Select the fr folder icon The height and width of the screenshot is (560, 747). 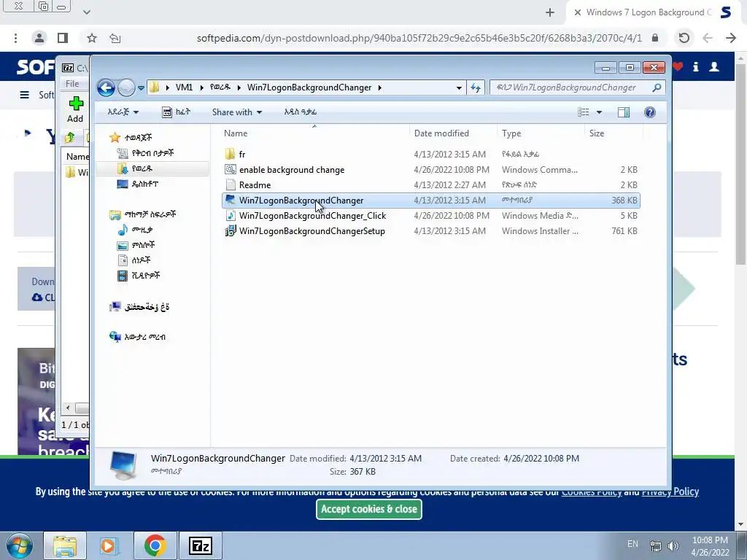230,155
